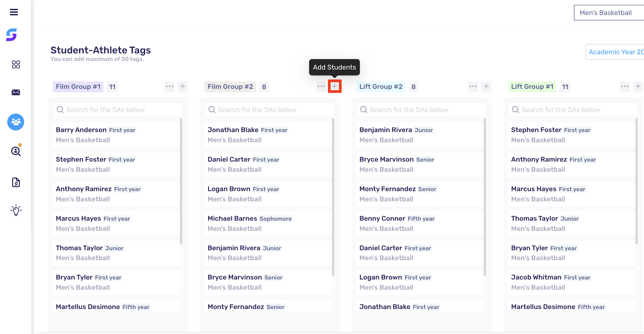Select Jonathan Blake in Film Group #2
This screenshot has width=644, height=334.
click(268, 135)
